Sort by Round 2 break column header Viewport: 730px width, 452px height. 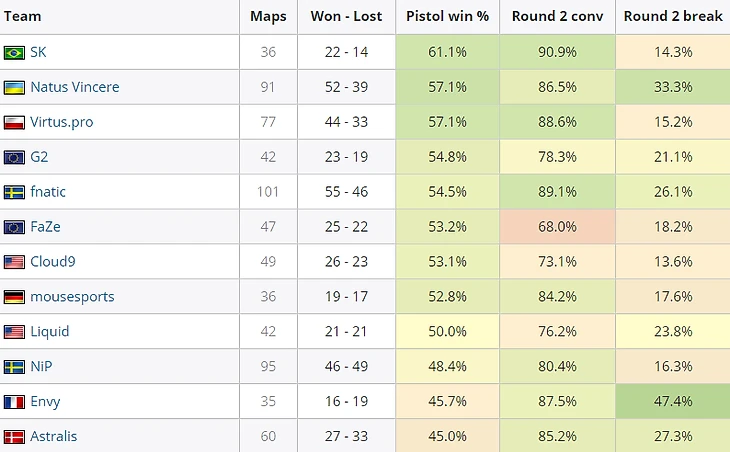click(673, 16)
